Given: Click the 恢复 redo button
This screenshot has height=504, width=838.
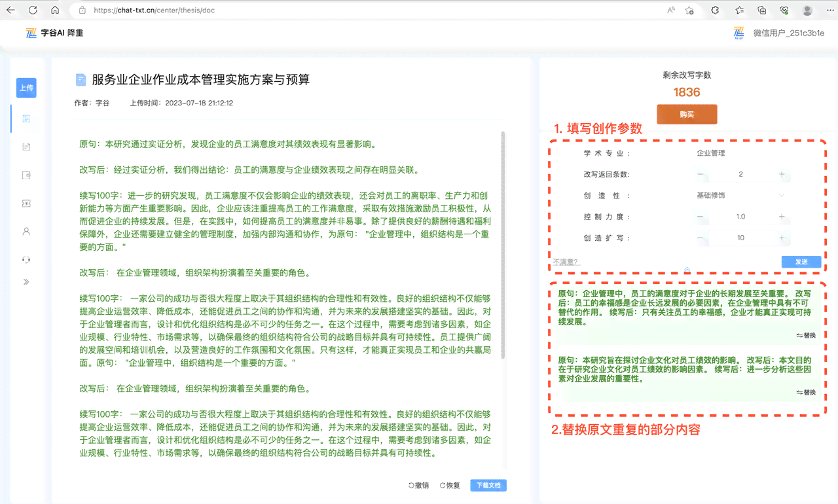Looking at the screenshot, I should [450, 486].
